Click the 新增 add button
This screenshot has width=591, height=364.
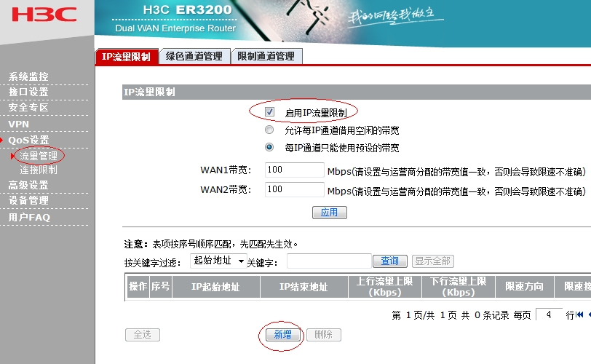pos(282,335)
